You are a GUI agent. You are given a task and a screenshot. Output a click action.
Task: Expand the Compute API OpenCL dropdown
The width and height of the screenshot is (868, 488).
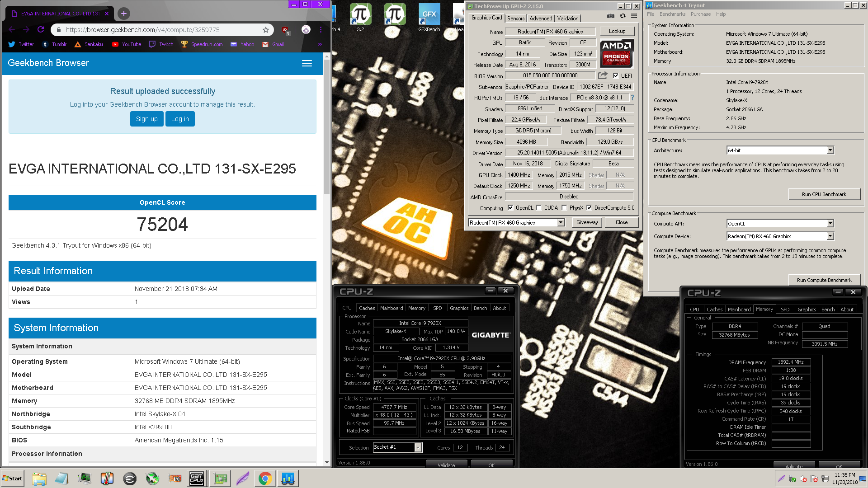[x=830, y=223]
